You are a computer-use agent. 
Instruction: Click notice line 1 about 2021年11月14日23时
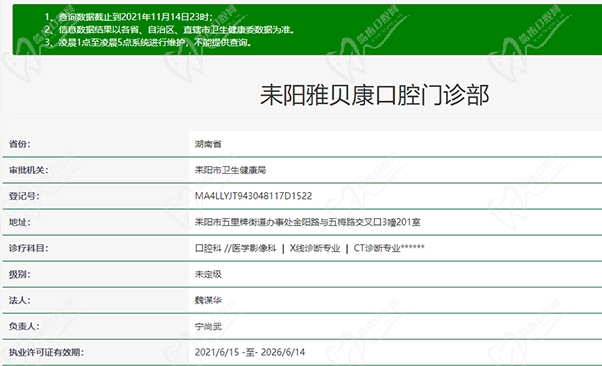click(129, 17)
